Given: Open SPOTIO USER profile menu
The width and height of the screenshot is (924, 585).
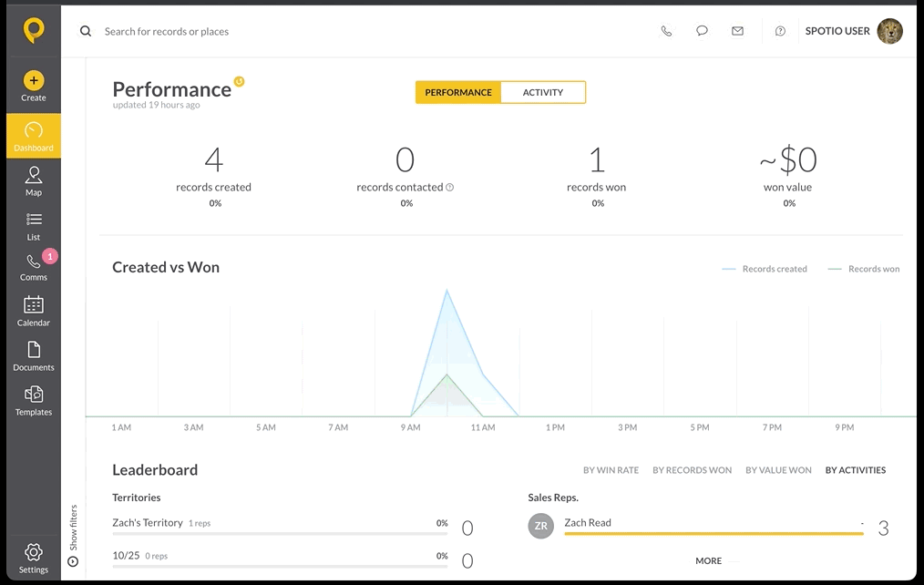Looking at the screenshot, I should (x=853, y=31).
